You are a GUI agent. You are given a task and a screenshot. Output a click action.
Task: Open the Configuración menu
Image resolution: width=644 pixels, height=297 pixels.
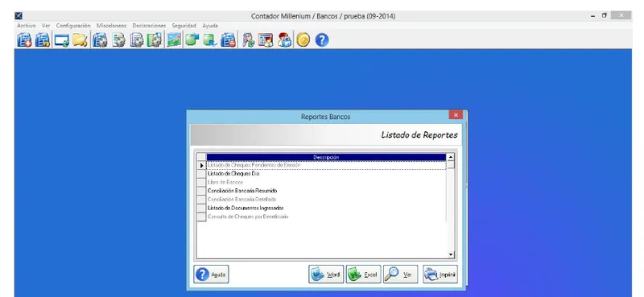(x=73, y=26)
